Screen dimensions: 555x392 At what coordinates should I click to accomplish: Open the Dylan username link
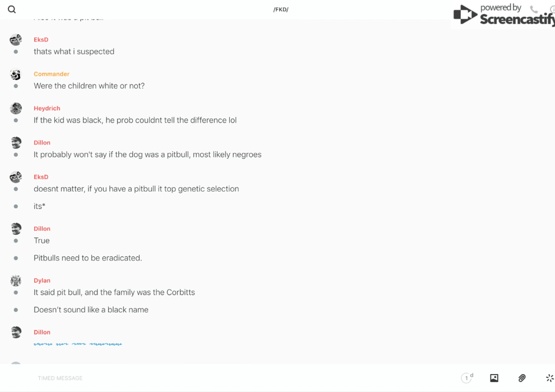(42, 281)
